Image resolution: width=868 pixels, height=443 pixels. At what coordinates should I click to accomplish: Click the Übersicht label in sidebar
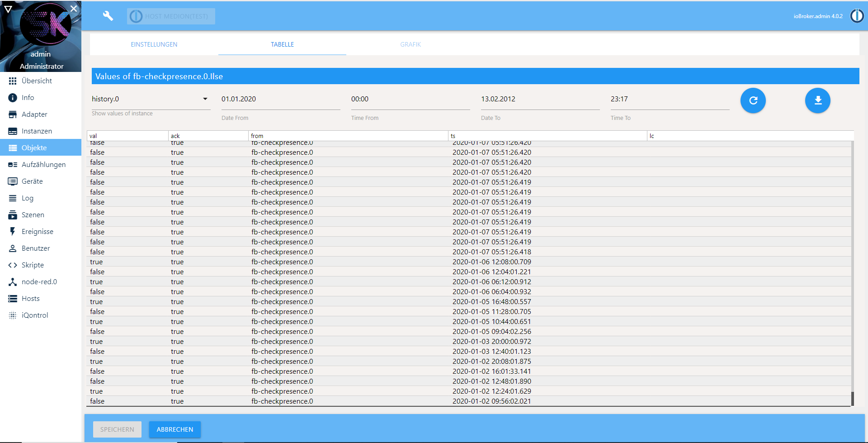point(37,81)
